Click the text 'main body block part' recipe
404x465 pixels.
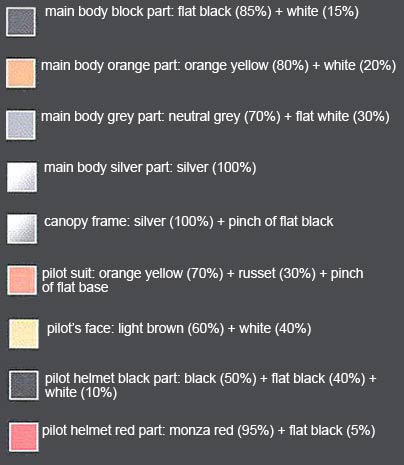tap(202, 12)
